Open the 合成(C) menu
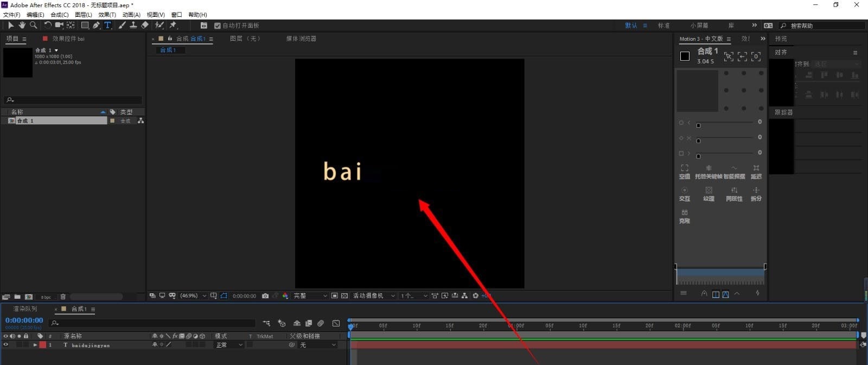Screen dimensions: 868x365 [x=59, y=15]
